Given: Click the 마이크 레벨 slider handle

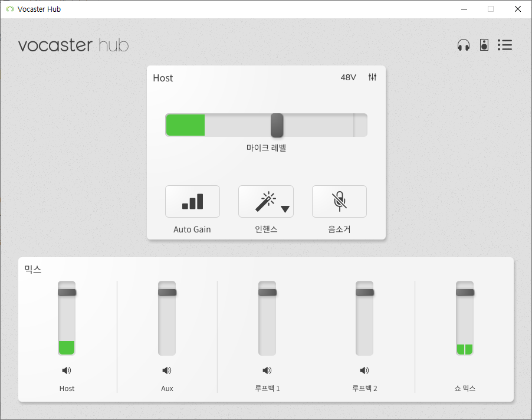Looking at the screenshot, I should pyautogui.click(x=277, y=125).
